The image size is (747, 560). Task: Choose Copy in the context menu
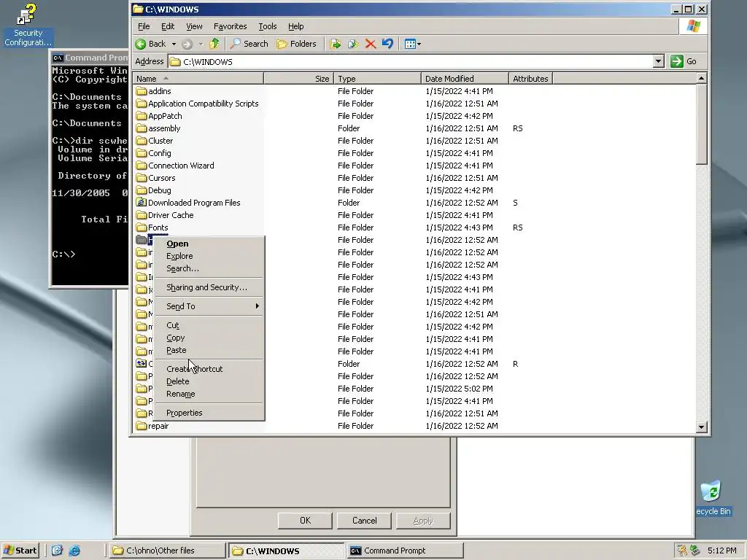click(209, 338)
